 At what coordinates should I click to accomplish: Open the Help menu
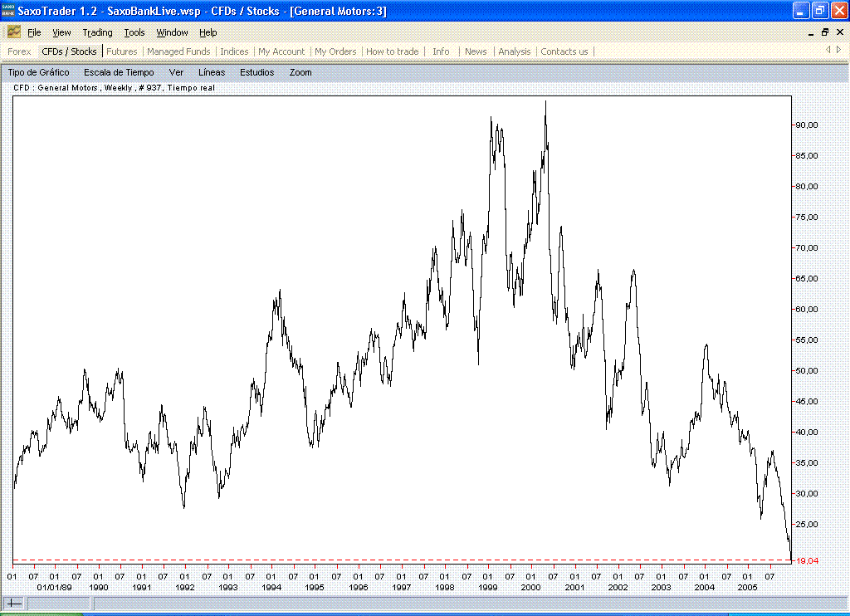[x=208, y=32]
